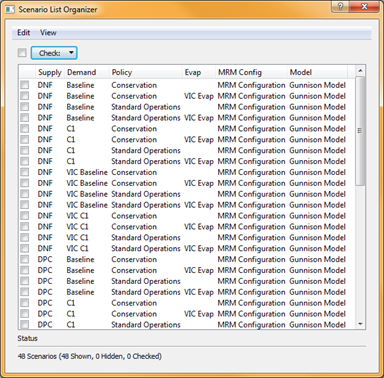Image resolution: width=384 pixels, height=378 pixels.
Task: Check DPC Baseline Standard Operations row without Evap
Action: point(25,281)
